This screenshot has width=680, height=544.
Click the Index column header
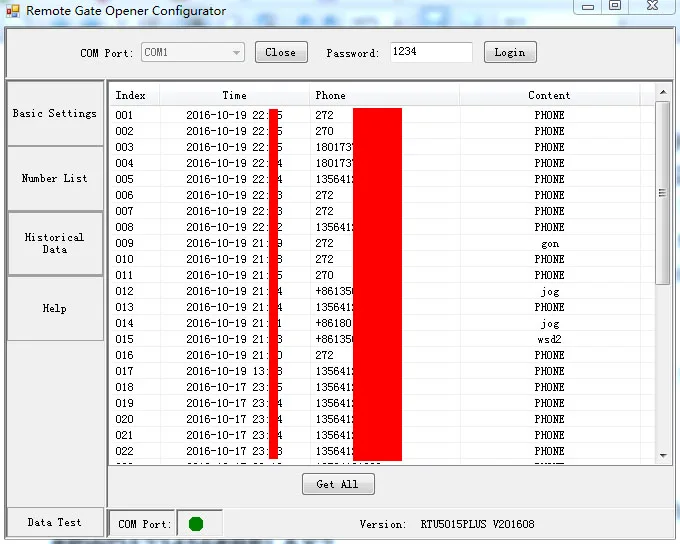point(135,95)
